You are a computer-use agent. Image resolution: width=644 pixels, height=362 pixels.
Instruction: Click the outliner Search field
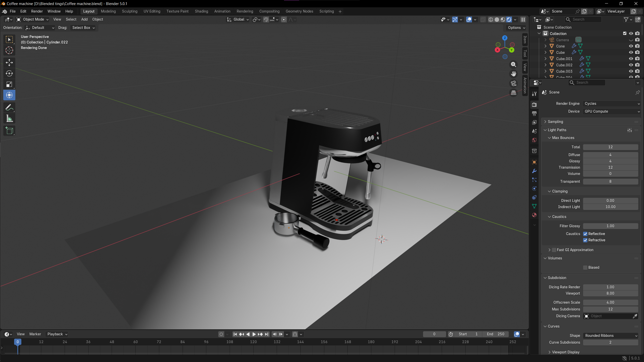(583, 19)
